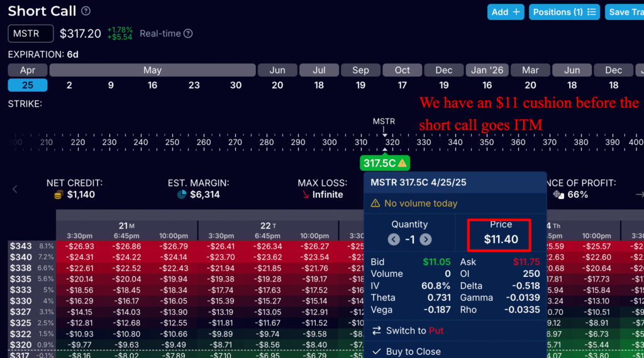The height and width of the screenshot is (358, 644).
Task: Select the Sep month header
Action: (x=360, y=70)
